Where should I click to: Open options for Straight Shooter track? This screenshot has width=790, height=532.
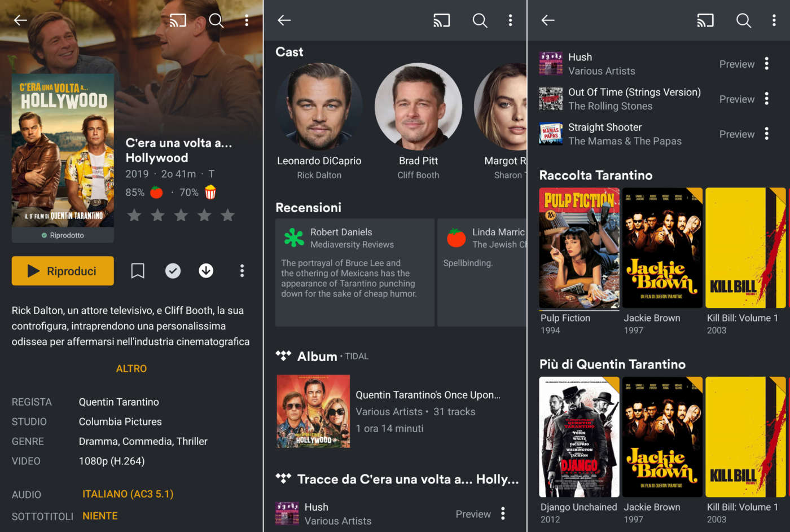coord(766,134)
